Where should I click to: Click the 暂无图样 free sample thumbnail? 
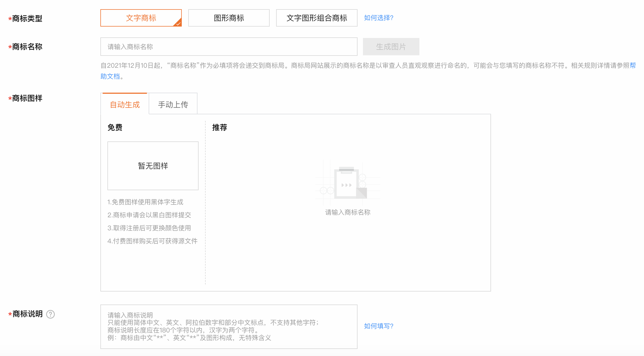[x=153, y=166]
